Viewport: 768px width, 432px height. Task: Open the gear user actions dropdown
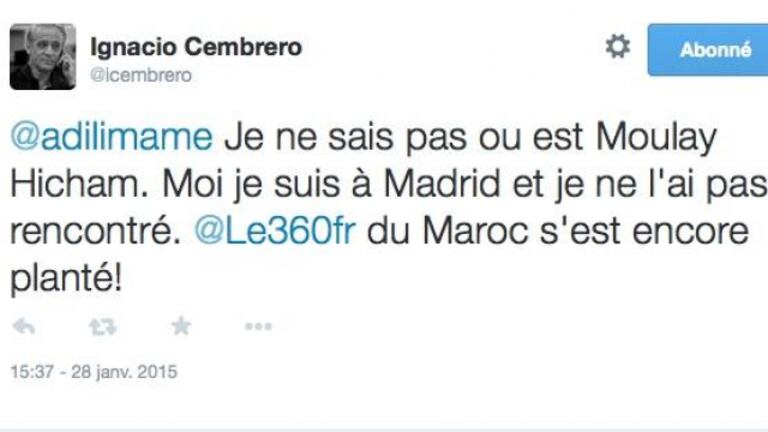pyautogui.click(x=618, y=47)
